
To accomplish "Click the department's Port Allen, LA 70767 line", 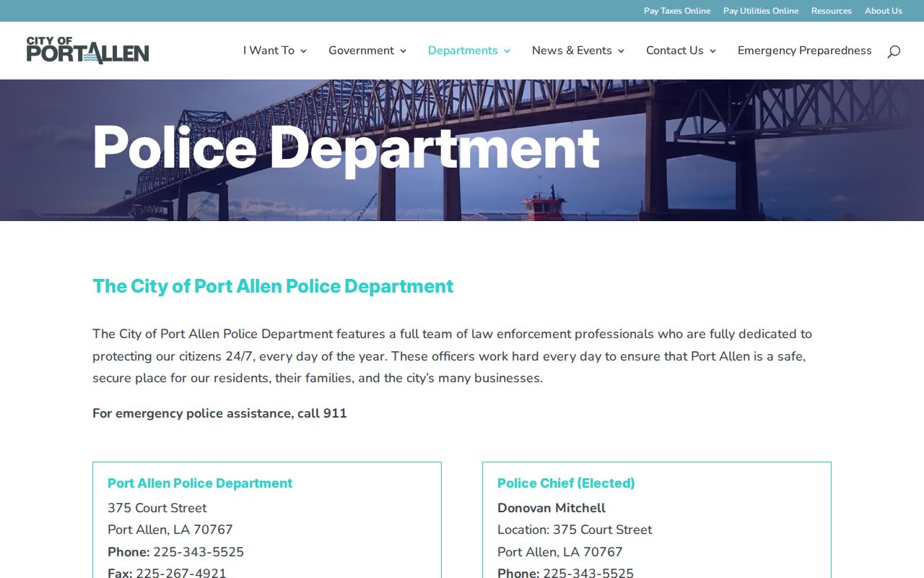I will [170, 530].
